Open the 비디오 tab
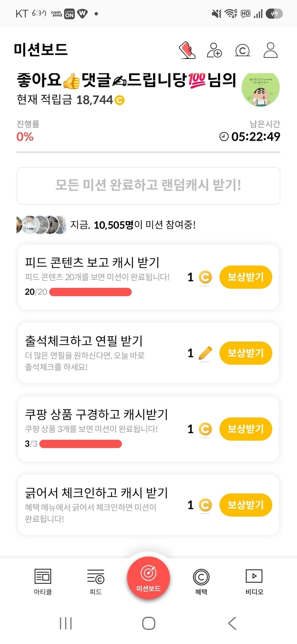 point(254,582)
